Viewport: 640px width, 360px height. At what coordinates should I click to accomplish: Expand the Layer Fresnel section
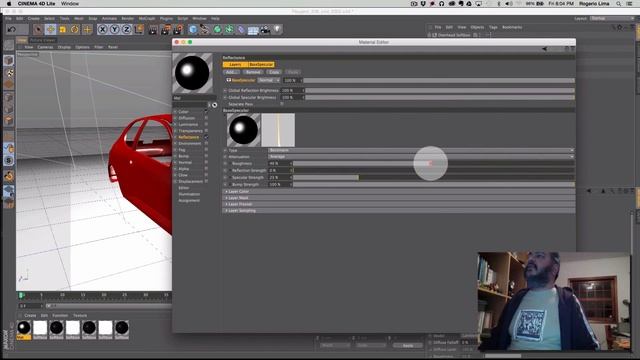pos(398,204)
